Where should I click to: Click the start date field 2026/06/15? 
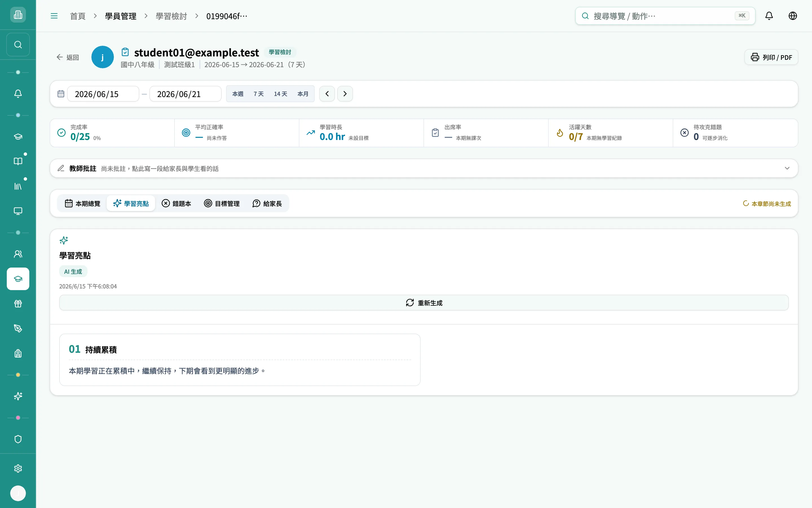click(103, 94)
